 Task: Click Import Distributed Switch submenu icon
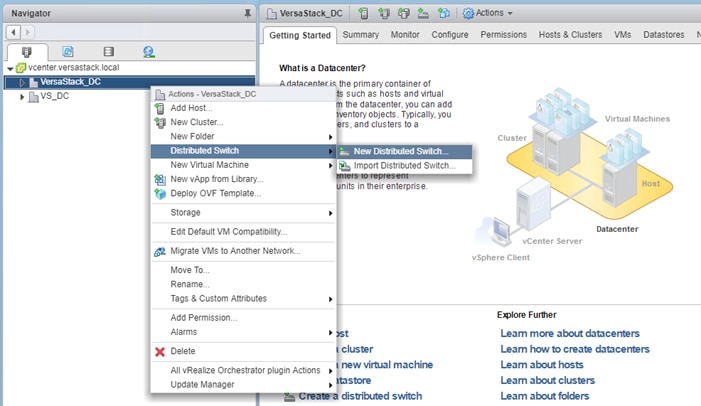[344, 166]
